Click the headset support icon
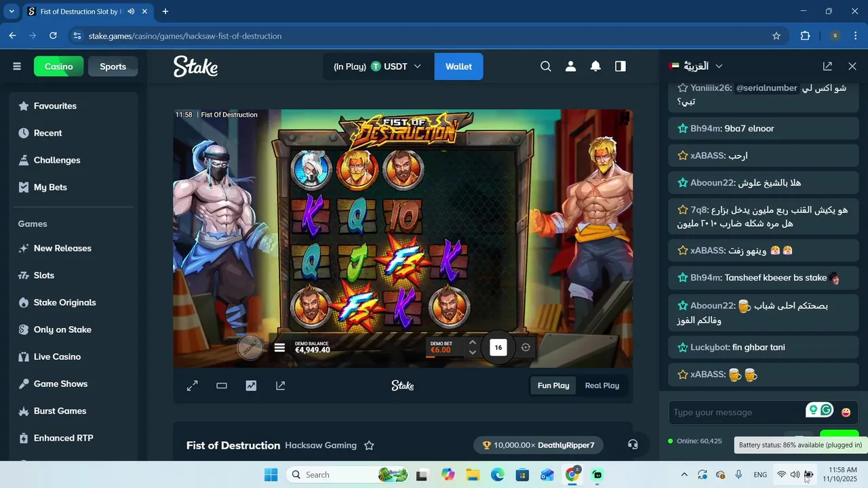Viewport: 868px width, 488px height. [x=633, y=445]
